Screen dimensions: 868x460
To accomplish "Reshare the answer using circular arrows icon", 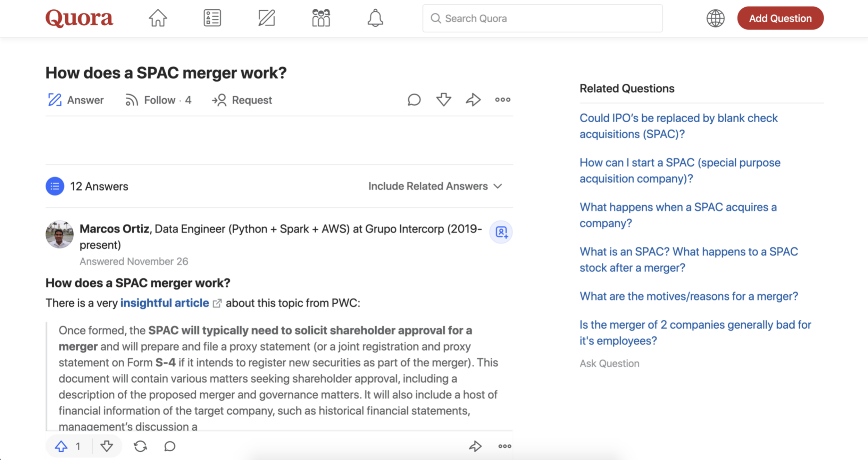I will (x=140, y=446).
